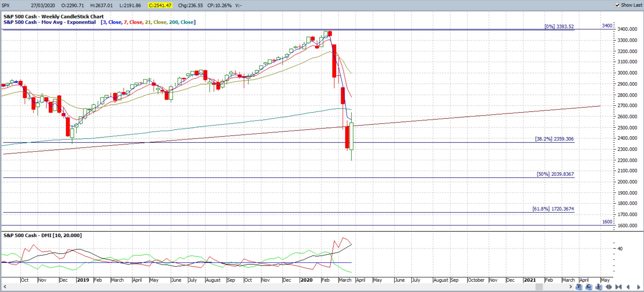Click the '3, Close' moving average parameter
644x292 pixels.
[x=112, y=22]
